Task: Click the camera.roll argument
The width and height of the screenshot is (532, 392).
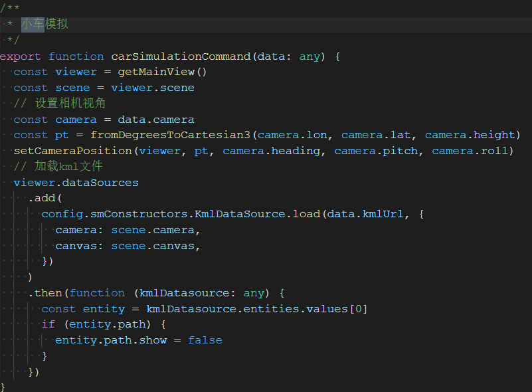Action: tap(470, 151)
